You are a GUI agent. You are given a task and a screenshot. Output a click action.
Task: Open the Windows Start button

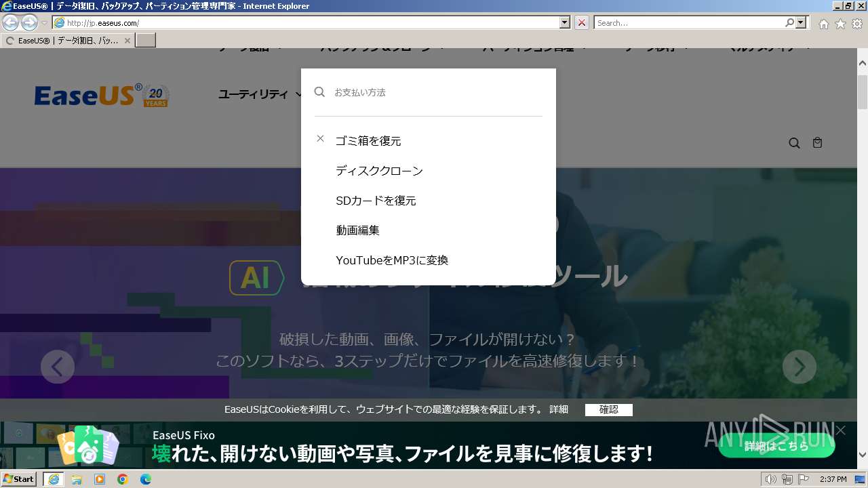click(19, 479)
